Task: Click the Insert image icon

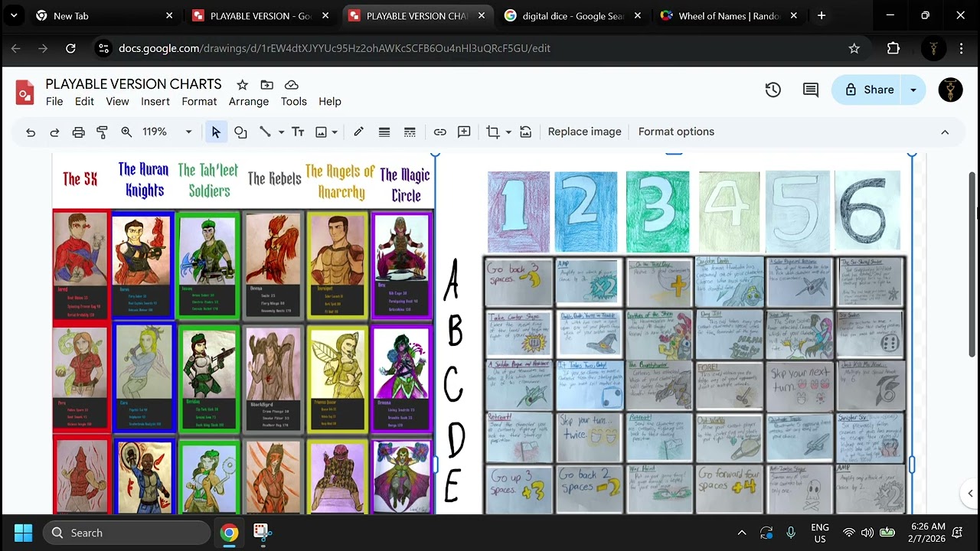Action: pos(322,132)
